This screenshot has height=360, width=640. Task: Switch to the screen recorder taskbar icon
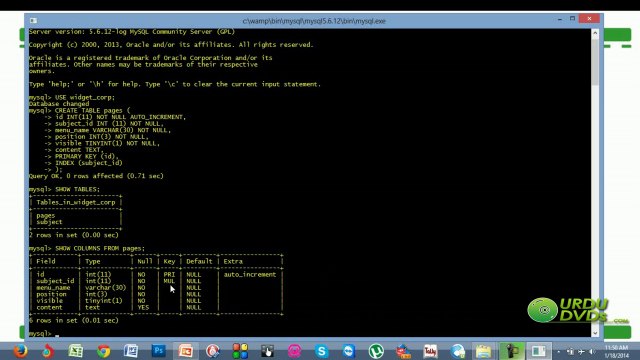coord(512,351)
